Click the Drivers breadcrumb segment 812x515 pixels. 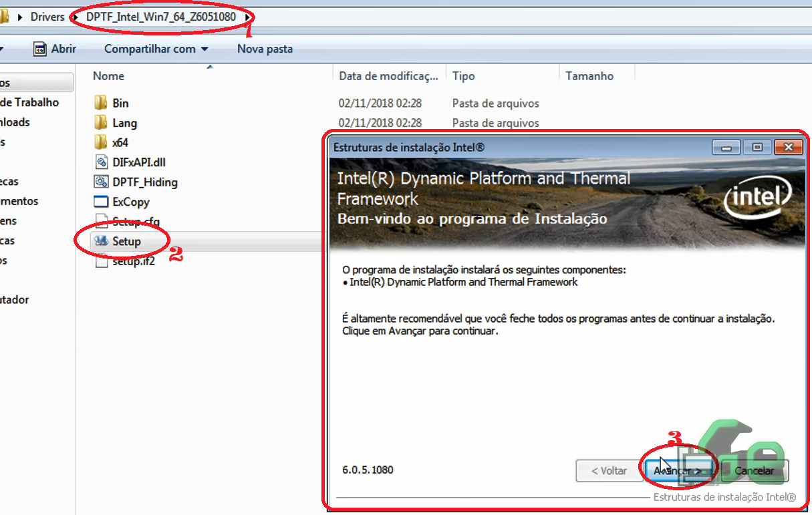click(x=47, y=17)
